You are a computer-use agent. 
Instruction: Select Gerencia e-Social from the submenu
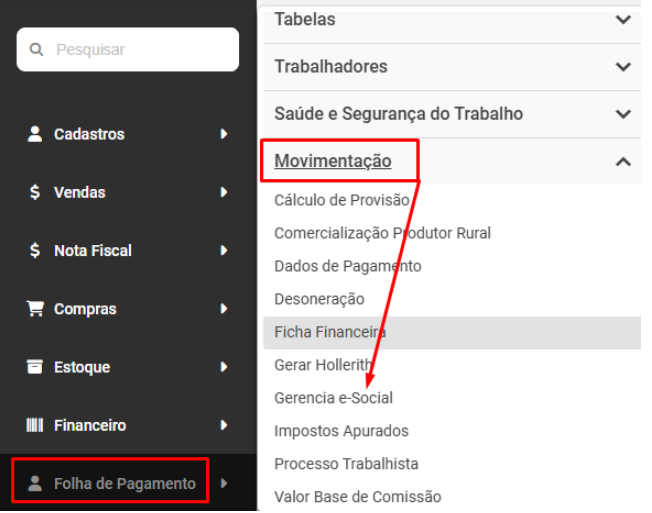333,398
